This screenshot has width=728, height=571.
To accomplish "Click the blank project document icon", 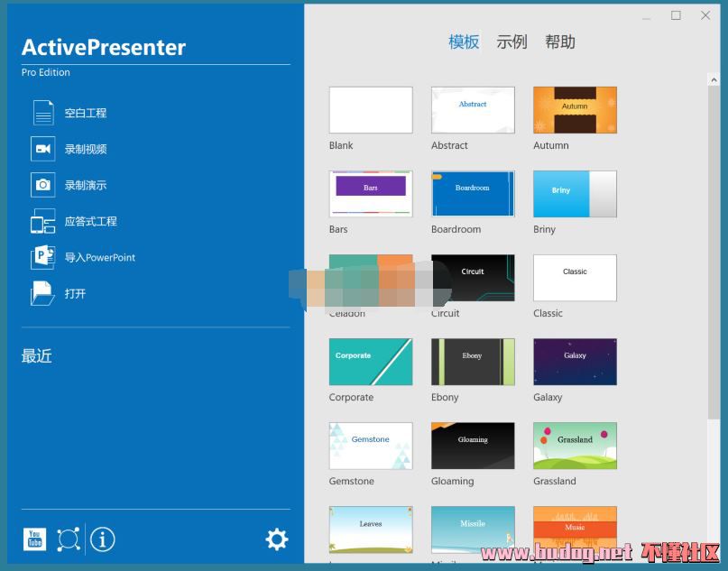I will [43, 113].
